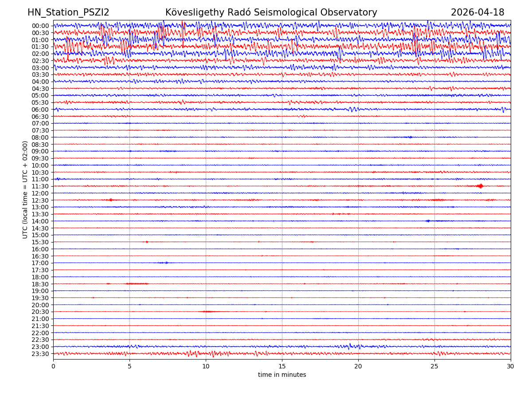Select the 11:30 trace row label

[40, 186]
